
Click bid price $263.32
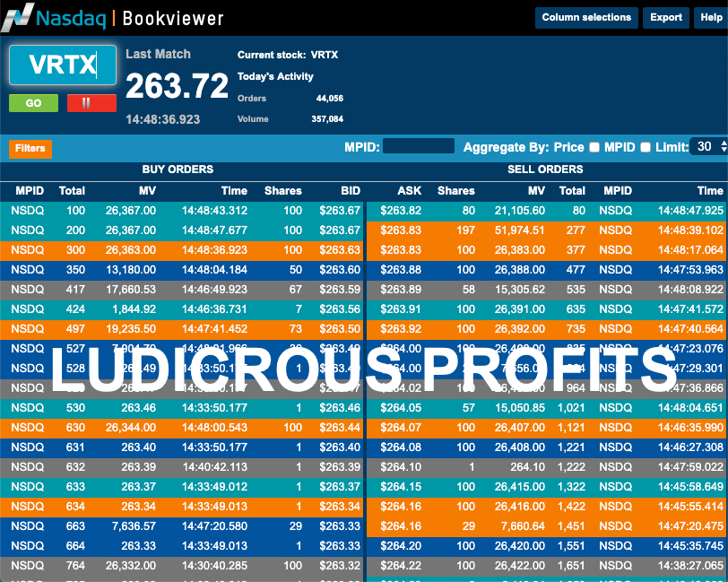pos(340,566)
